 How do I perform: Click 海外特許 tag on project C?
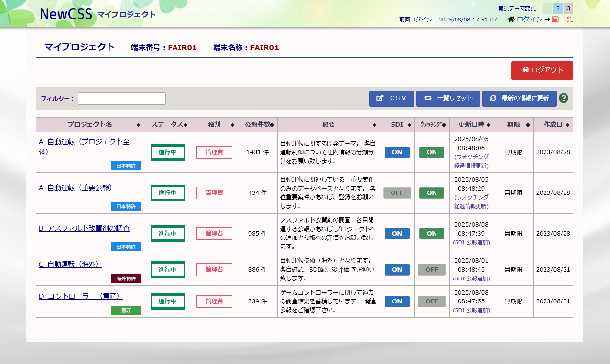tap(126, 278)
